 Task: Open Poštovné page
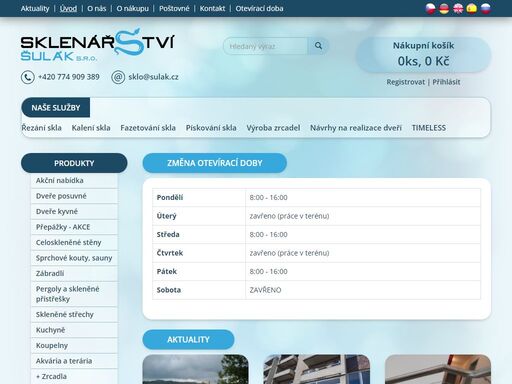tap(174, 9)
